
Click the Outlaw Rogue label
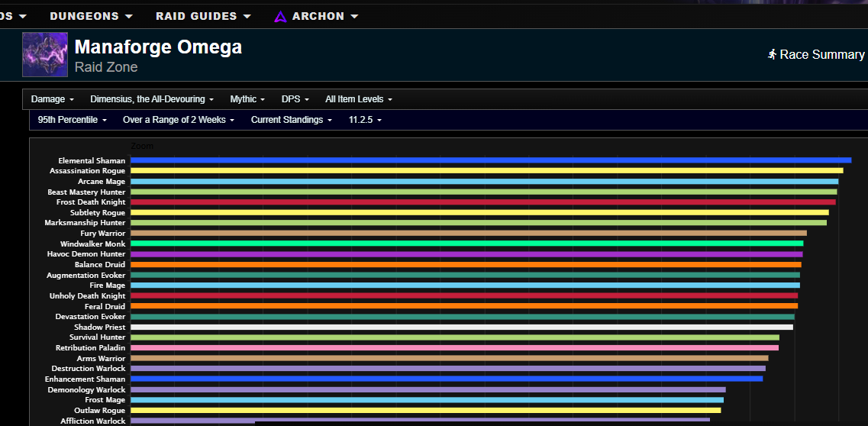[100, 411]
